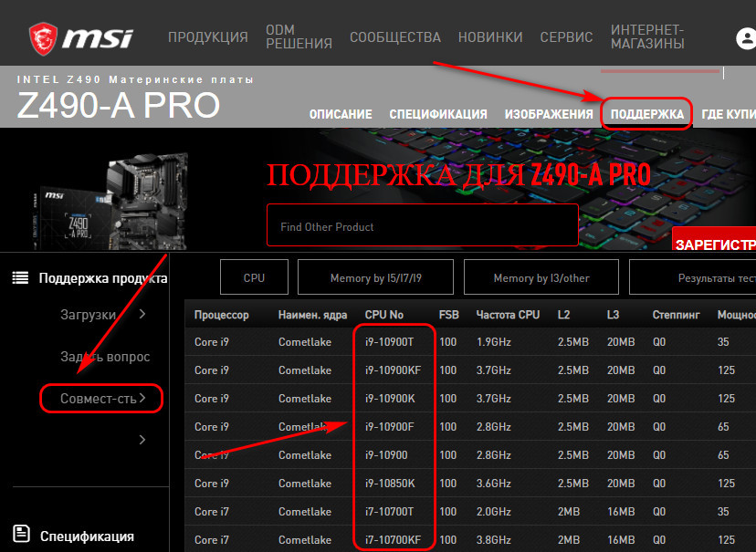Screen dimensions: 756x552
Task: Expand the Загрузки chevron
Action: click(x=142, y=314)
